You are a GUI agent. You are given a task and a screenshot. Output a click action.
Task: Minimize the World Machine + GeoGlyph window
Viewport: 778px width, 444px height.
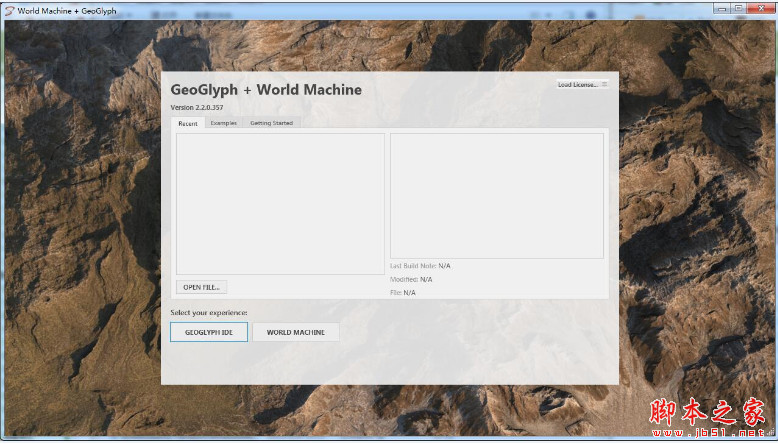pos(722,8)
